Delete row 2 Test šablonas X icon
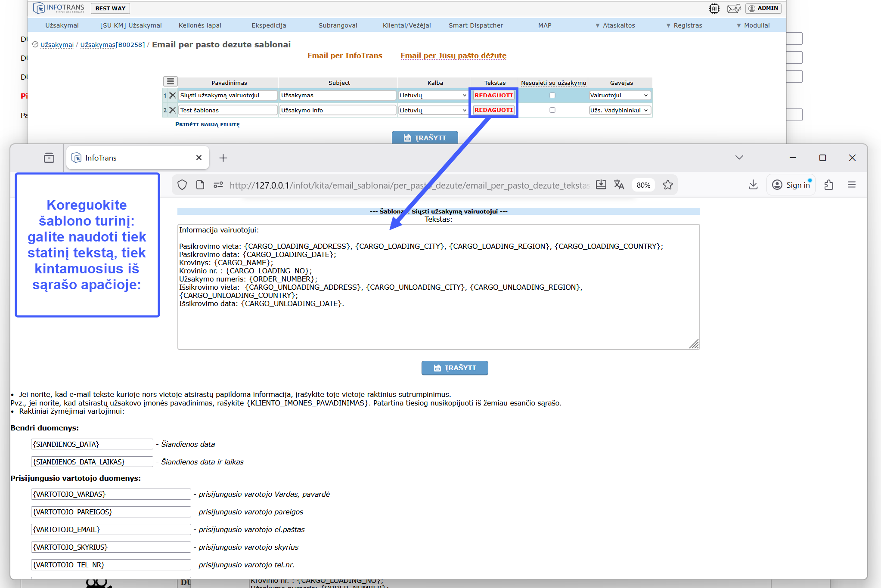 pos(173,110)
